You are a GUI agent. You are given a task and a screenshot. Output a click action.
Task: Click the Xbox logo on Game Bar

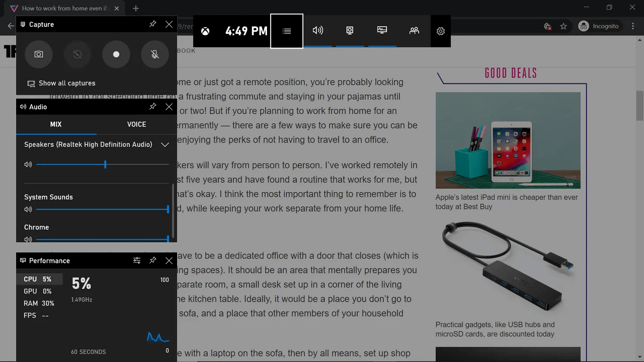(205, 31)
